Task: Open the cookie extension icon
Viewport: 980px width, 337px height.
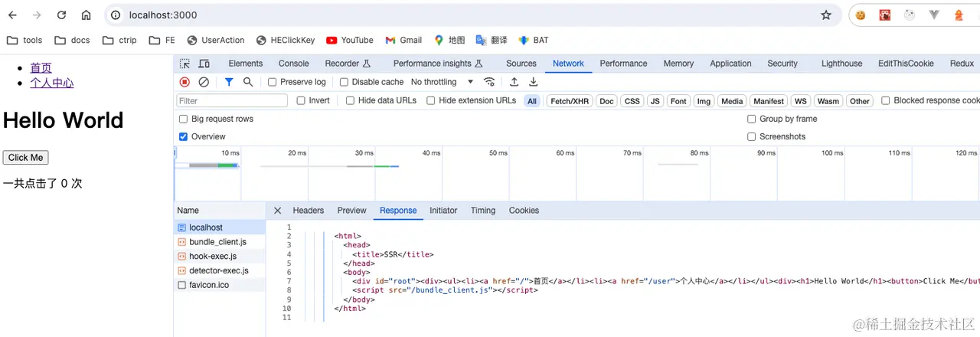Action: 861,15
